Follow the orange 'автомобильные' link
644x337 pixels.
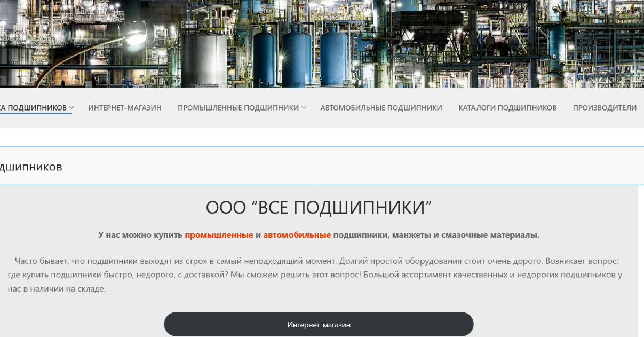point(297,235)
